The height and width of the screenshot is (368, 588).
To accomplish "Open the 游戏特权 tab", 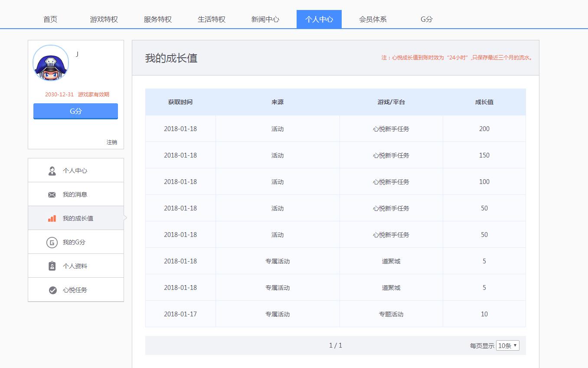I will (x=104, y=20).
